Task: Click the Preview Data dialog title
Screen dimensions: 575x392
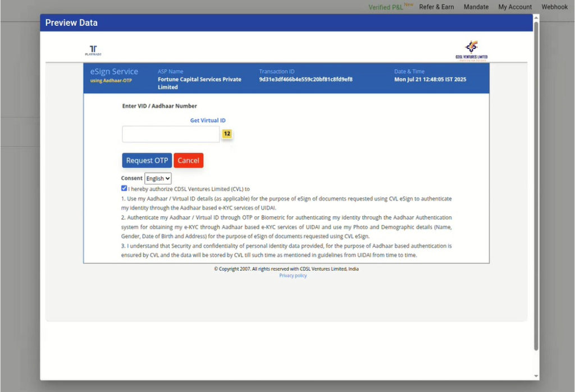Action: pyautogui.click(x=71, y=22)
